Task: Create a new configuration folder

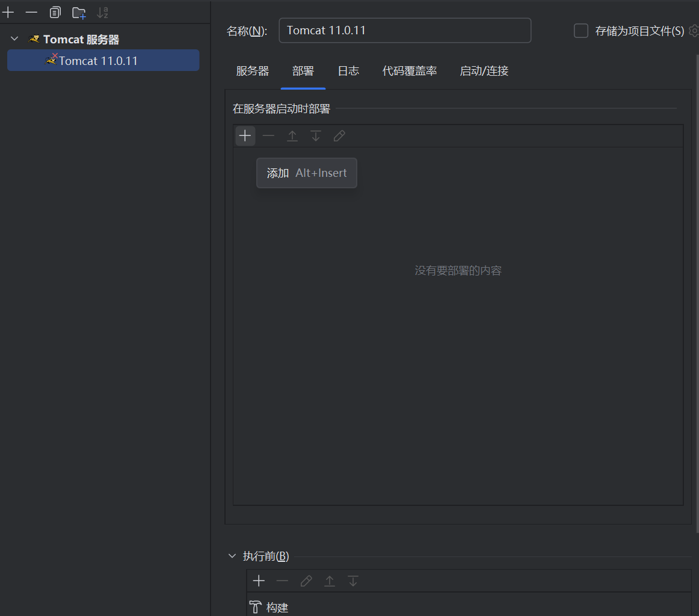Action: click(x=79, y=13)
